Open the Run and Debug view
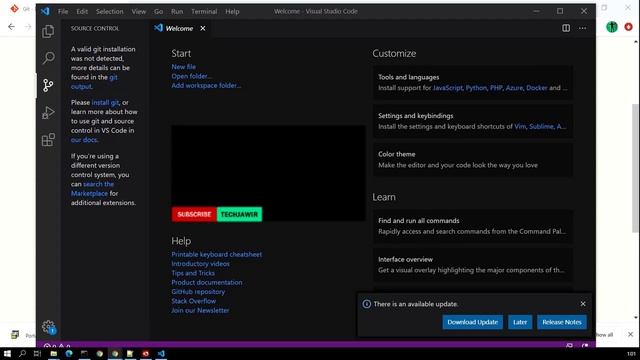Viewport: 640px width, 360px height. pos(48,112)
